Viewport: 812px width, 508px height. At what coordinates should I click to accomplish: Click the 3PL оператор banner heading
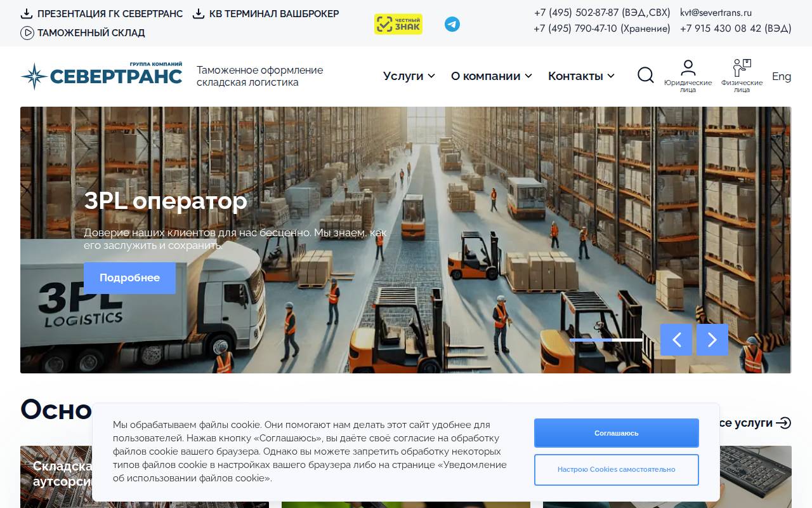coord(166,201)
